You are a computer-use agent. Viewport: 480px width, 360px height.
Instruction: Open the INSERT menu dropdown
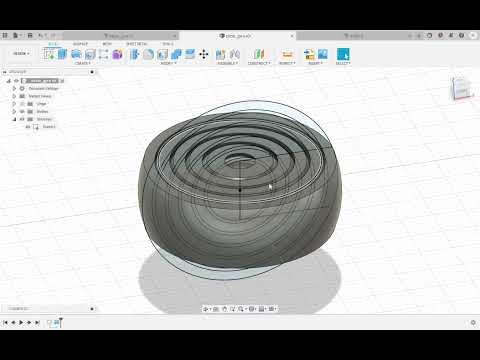pyautogui.click(x=316, y=63)
